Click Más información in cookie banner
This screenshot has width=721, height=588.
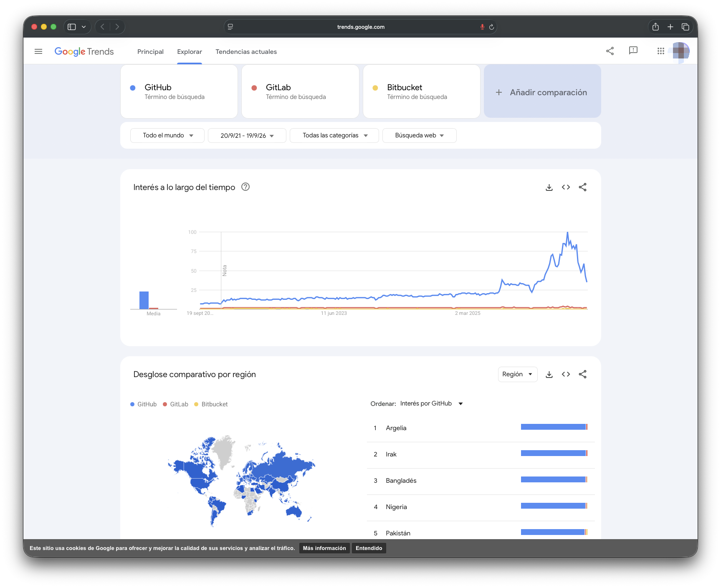324,548
